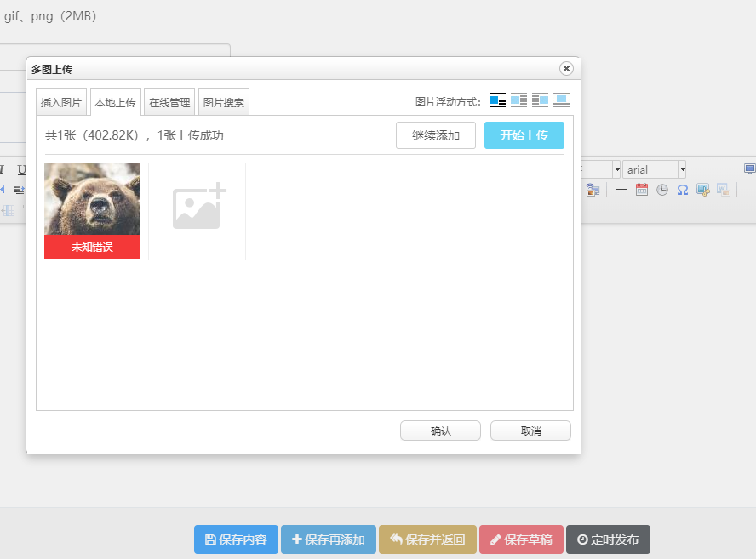
Task: Switch to the 插入图片 tab
Action: tap(61, 102)
